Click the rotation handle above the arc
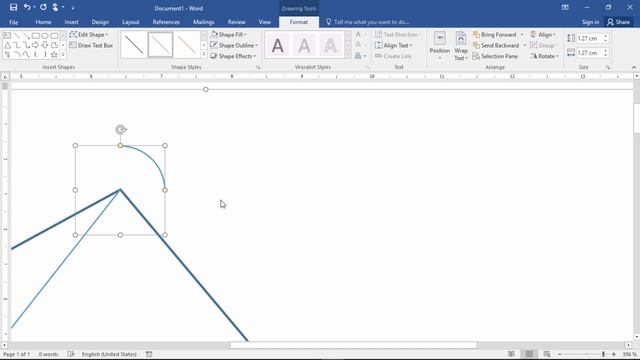 (x=120, y=130)
